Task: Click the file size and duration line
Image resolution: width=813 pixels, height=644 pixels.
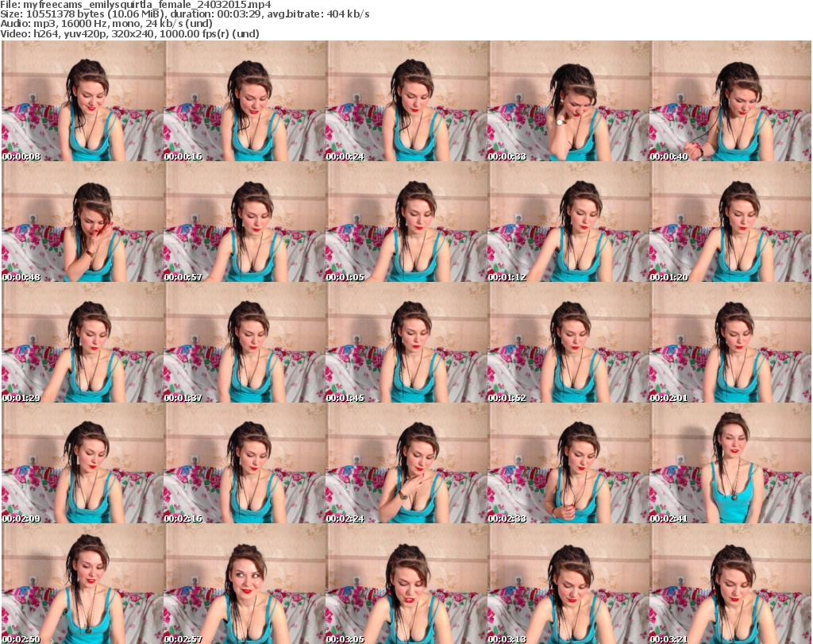Action: click(184, 14)
